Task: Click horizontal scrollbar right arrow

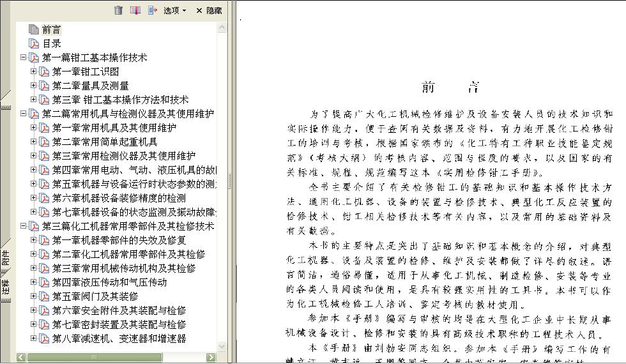Action: [x=211, y=357]
